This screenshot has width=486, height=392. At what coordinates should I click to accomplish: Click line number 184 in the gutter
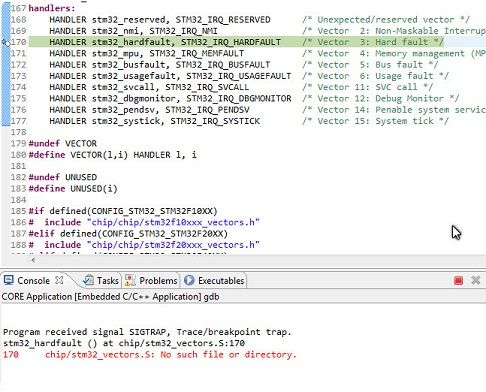click(18, 200)
